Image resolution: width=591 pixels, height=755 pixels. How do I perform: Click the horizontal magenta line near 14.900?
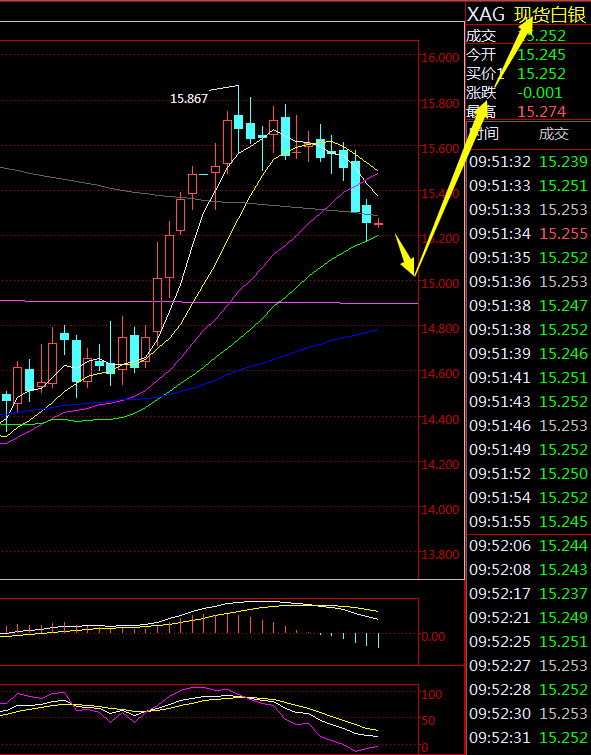(x=209, y=302)
